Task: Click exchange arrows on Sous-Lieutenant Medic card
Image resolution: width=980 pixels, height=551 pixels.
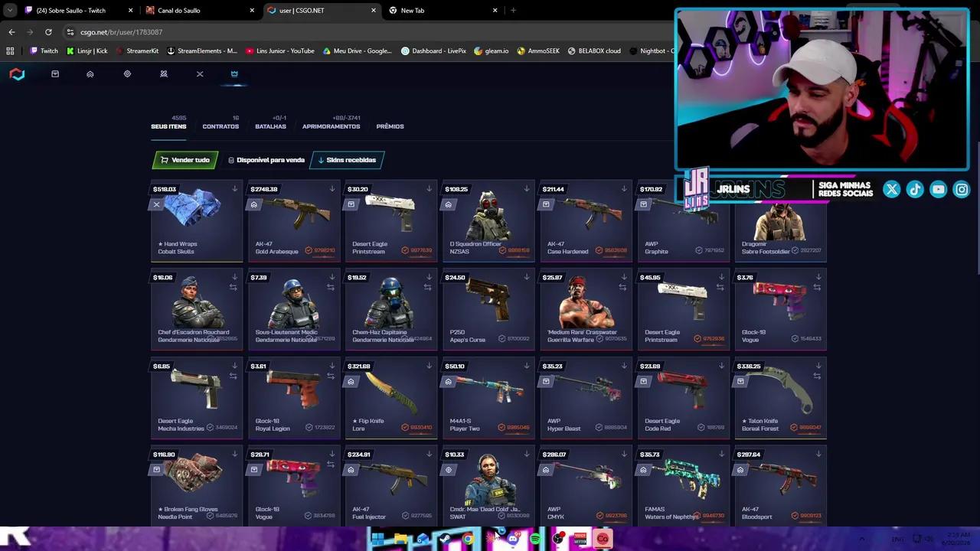Action: click(331, 287)
